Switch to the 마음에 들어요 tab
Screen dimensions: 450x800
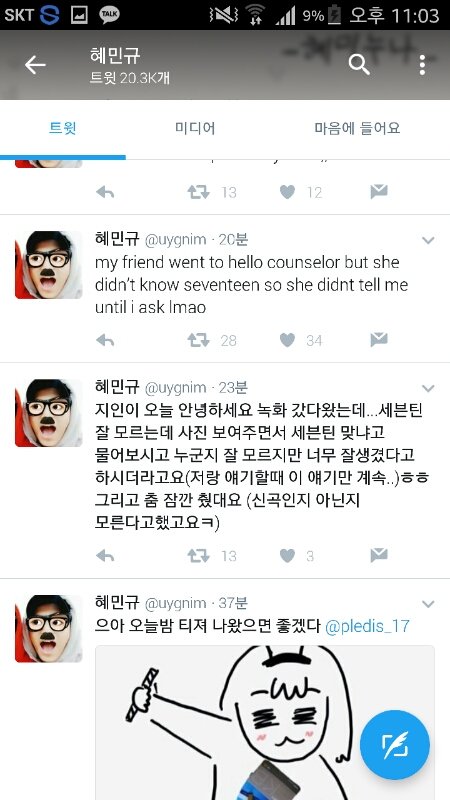[357, 128]
